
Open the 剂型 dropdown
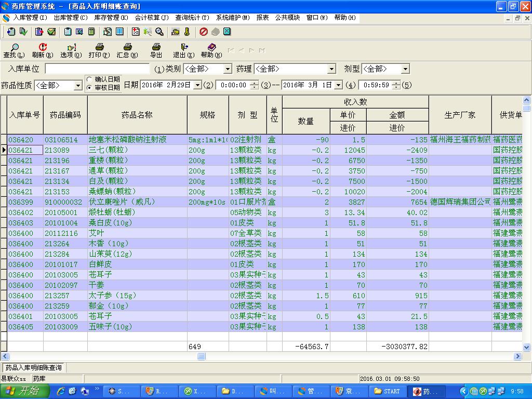(405, 69)
